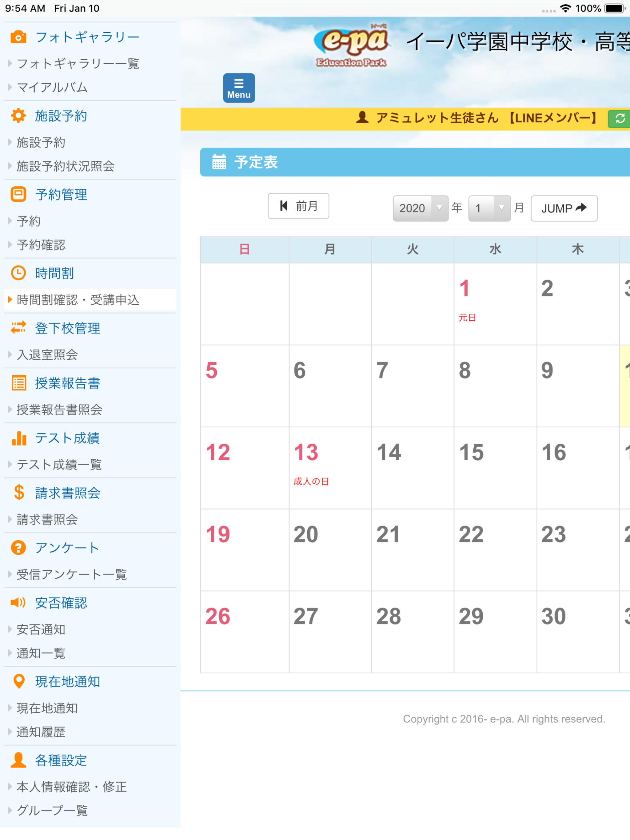Select January 1 元日 calendar cell
This screenshot has width=630, height=840.
pyautogui.click(x=495, y=304)
